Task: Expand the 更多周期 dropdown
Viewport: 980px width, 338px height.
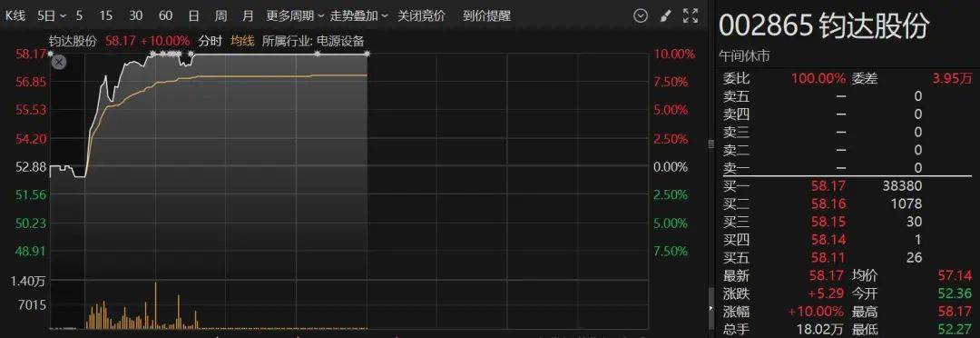Action: coord(295,16)
